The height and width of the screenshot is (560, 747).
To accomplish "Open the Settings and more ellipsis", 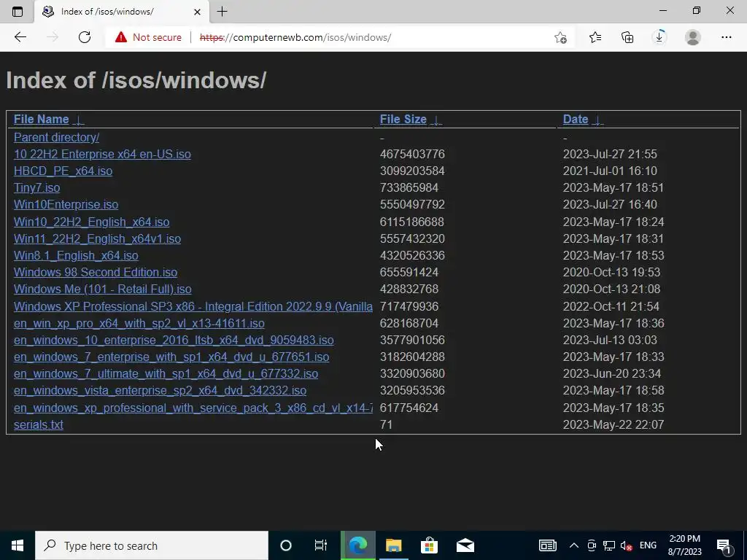I will coord(726,37).
